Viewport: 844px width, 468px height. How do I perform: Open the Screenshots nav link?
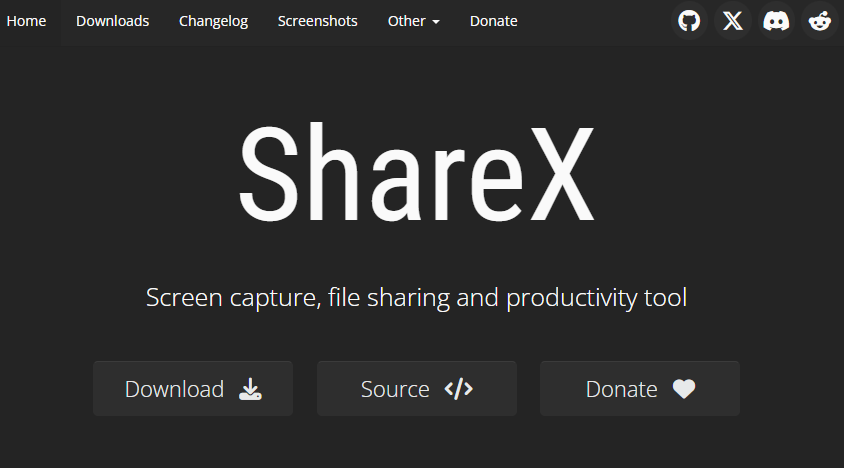[x=318, y=21]
